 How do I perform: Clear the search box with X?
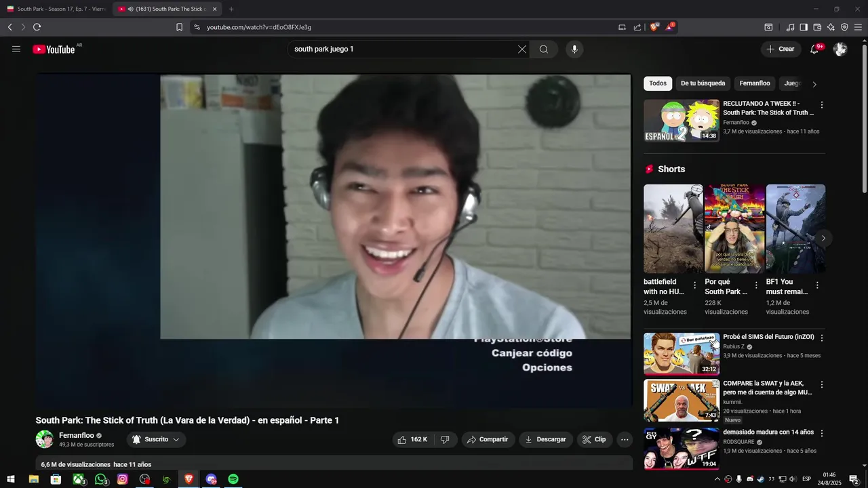coord(522,49)
